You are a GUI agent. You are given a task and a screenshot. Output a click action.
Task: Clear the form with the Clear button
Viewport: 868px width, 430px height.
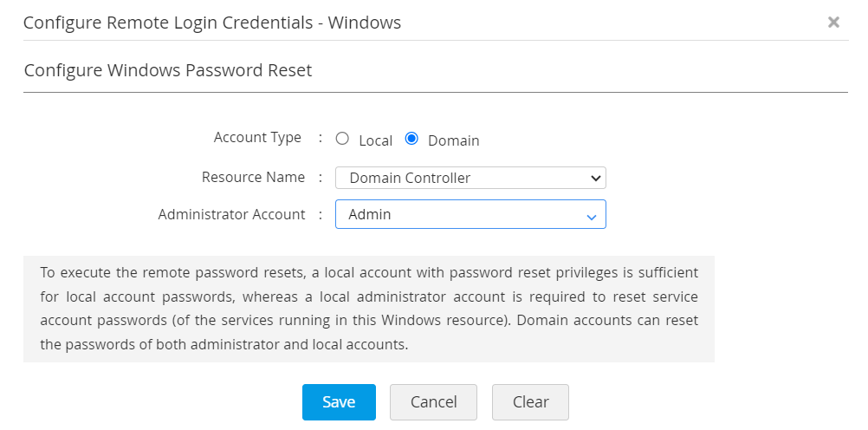point(530,402)
